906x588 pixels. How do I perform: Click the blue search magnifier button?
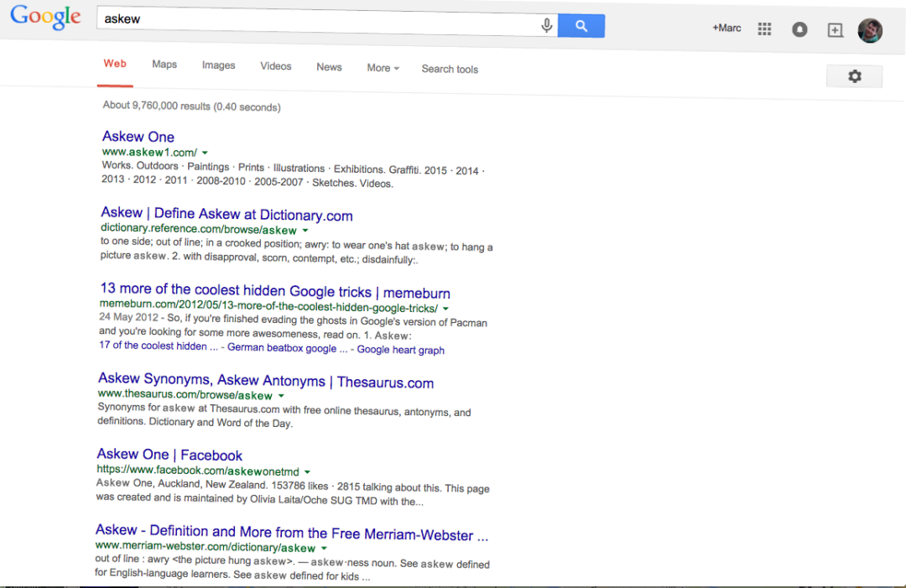pyautogui.click(x=581, y=26)
